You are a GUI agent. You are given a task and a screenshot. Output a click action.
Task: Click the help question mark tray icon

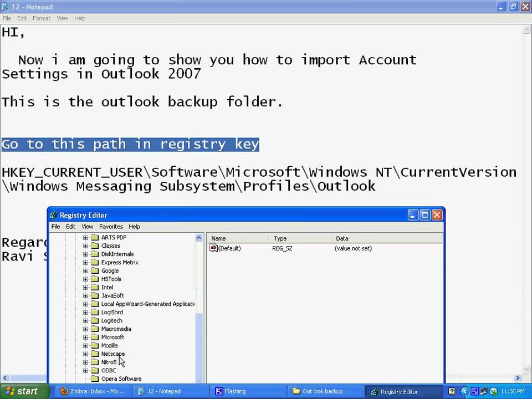pos(452,391)
